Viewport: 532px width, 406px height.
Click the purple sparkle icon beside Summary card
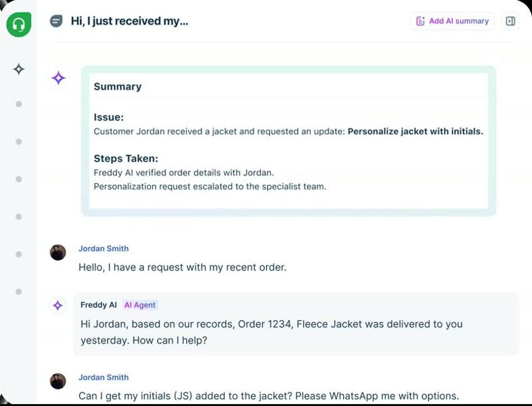click(59, 78)
